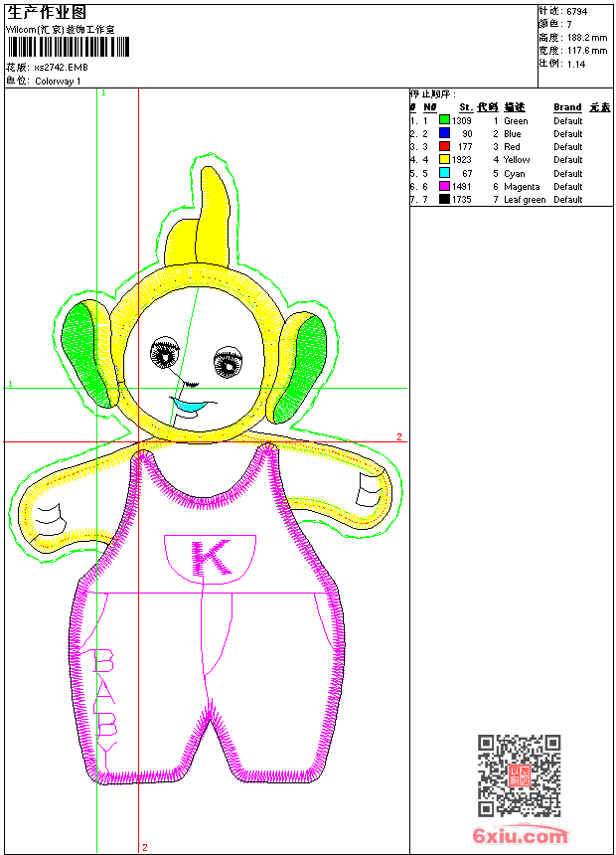Click the blue color swatch in row 2

point(444,133)
